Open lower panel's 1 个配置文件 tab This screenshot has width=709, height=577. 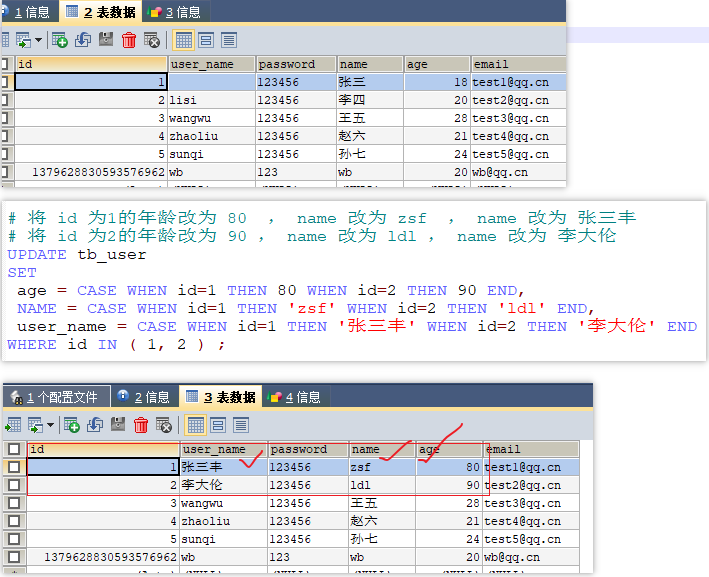click(x=57, y=397)
